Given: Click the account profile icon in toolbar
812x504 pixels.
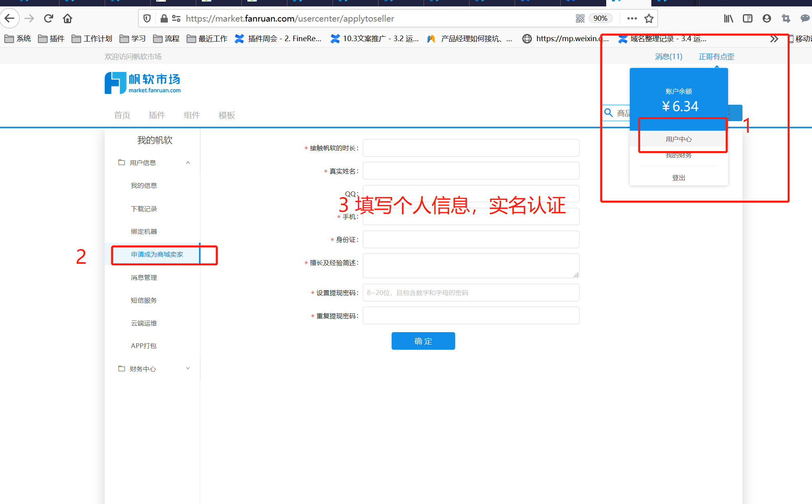Looking at the screenshot, I should [766, 18].
